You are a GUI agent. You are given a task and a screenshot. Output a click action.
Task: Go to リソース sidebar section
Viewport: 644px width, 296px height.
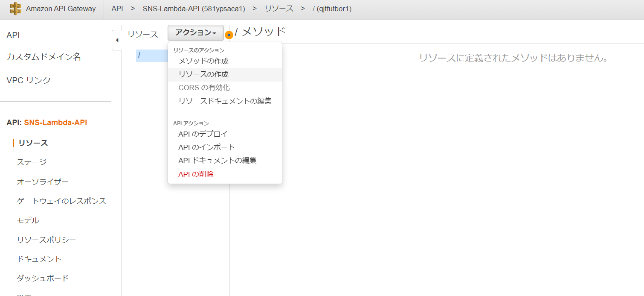pyautogui.click(x=33, y=143)
